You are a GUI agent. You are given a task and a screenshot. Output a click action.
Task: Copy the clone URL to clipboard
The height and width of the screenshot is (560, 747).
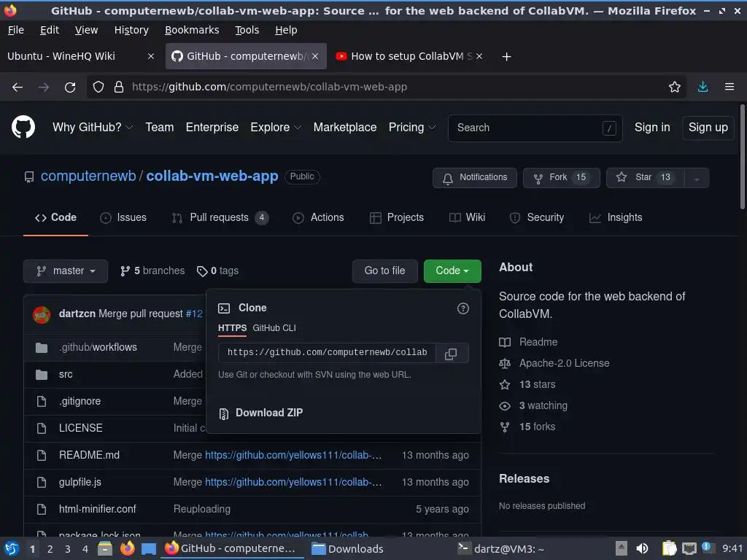coord(451,354)
